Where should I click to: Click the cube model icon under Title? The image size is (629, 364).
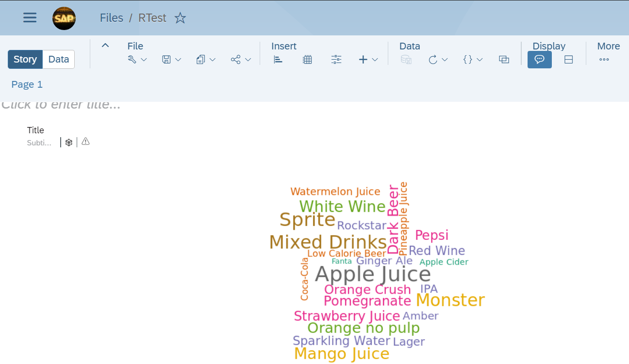click(69, 142)
